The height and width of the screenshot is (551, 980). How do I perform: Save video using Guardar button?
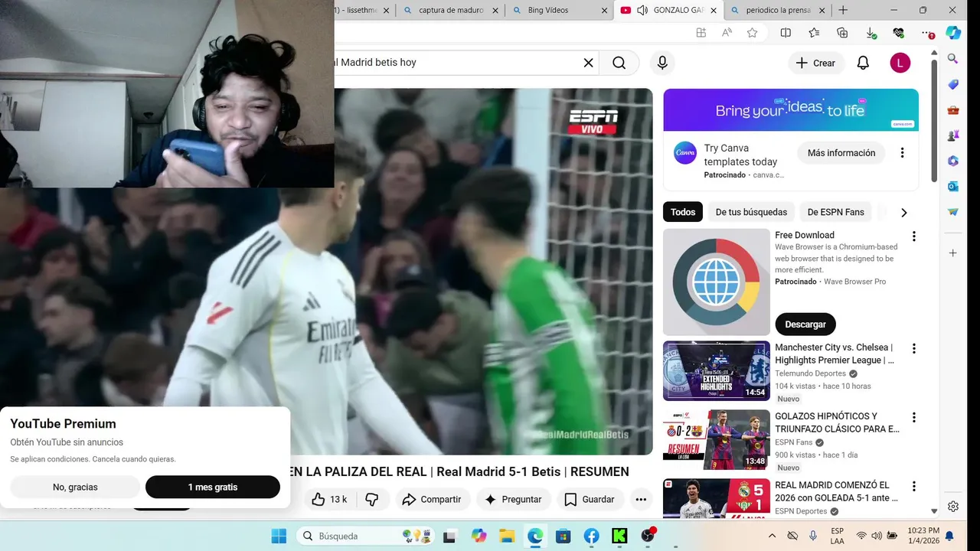pos(590,499)
